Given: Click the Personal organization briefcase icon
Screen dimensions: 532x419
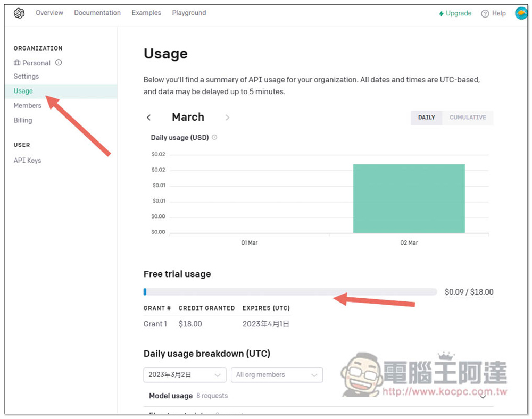Looking at the screenshot, I should tap(17, 63).
